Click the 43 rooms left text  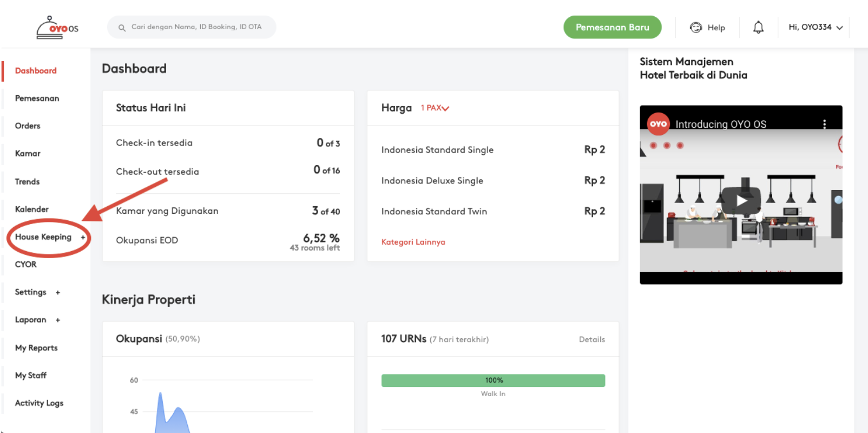tap(314, 248)
